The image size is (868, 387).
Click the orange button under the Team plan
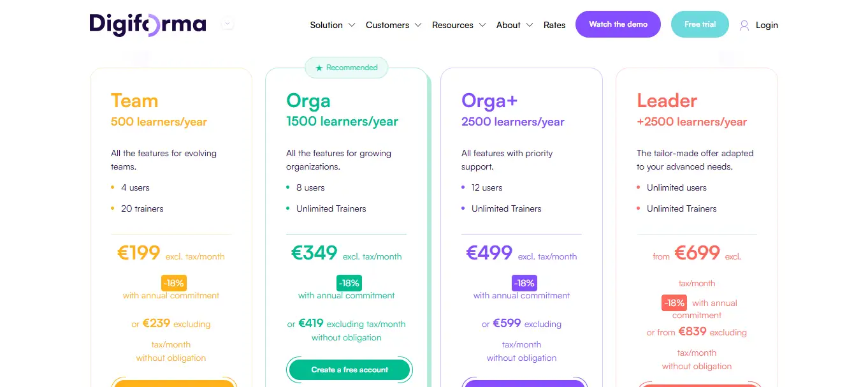(x=174, y=383)
